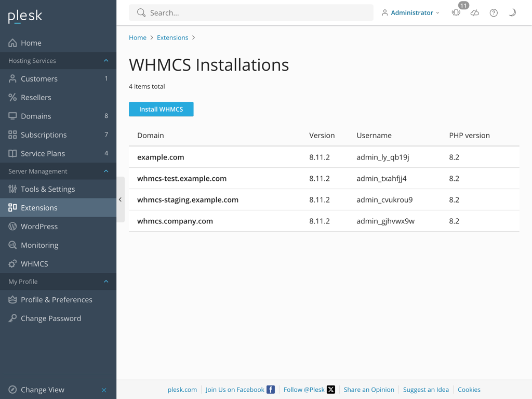This screenshot has width=532, height=399.
Task: Select Extensions in the breadcrumb trail
Action: click(172, 37)
